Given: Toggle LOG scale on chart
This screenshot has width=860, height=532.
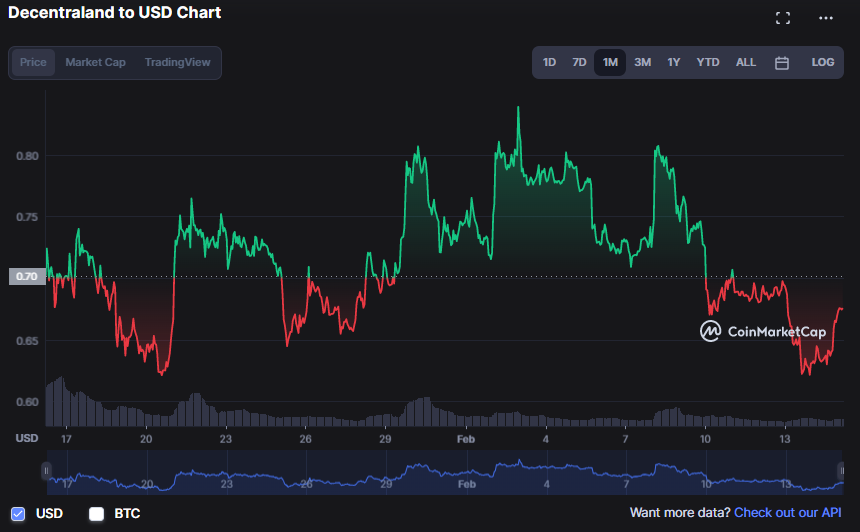Looking at the screenshot, I should tap(823, 63).
